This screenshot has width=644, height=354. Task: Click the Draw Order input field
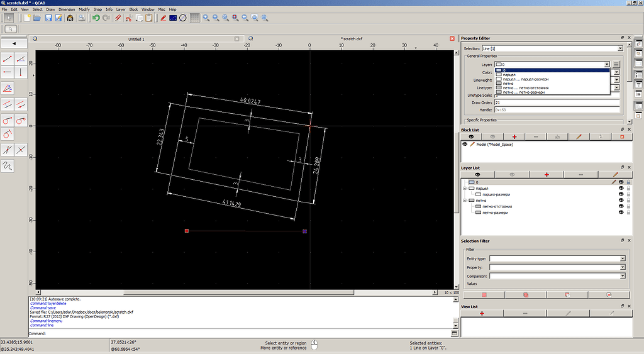coord(557,102)
